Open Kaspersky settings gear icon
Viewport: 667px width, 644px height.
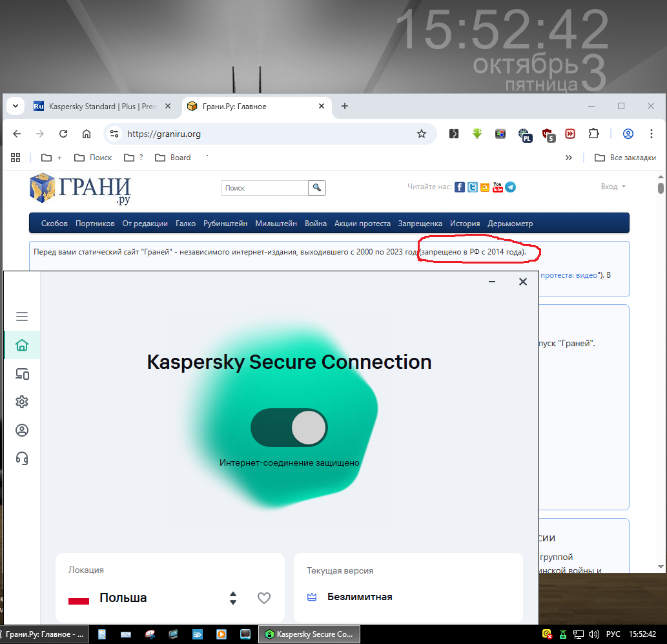[22, 402]
